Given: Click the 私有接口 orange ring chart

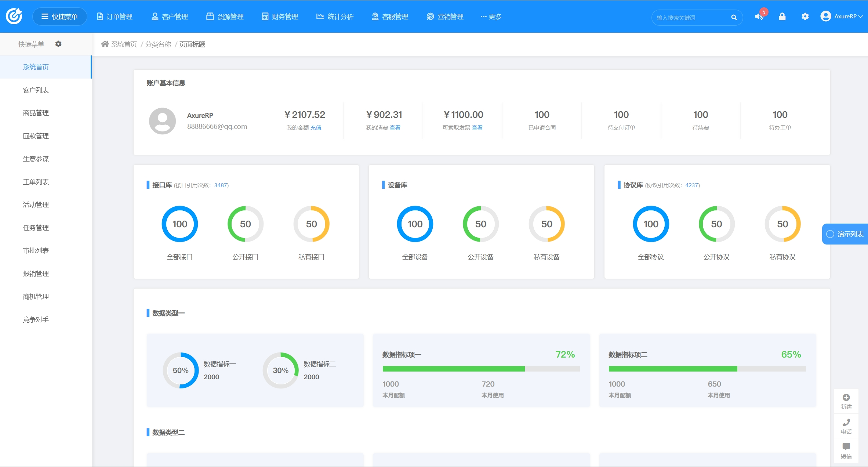Looking at the screenshot, I should (x=311, y=224).
